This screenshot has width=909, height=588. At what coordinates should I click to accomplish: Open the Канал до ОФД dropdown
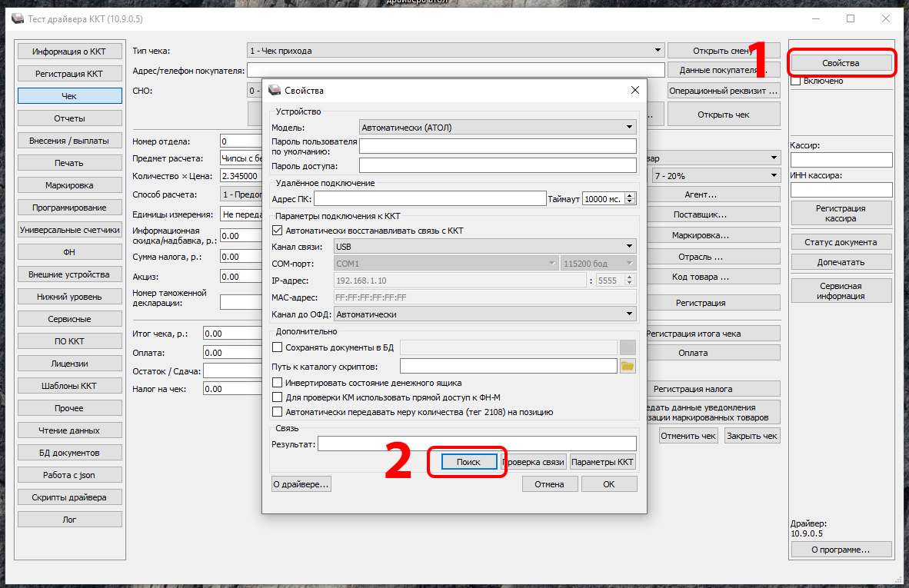pos(629,314)
